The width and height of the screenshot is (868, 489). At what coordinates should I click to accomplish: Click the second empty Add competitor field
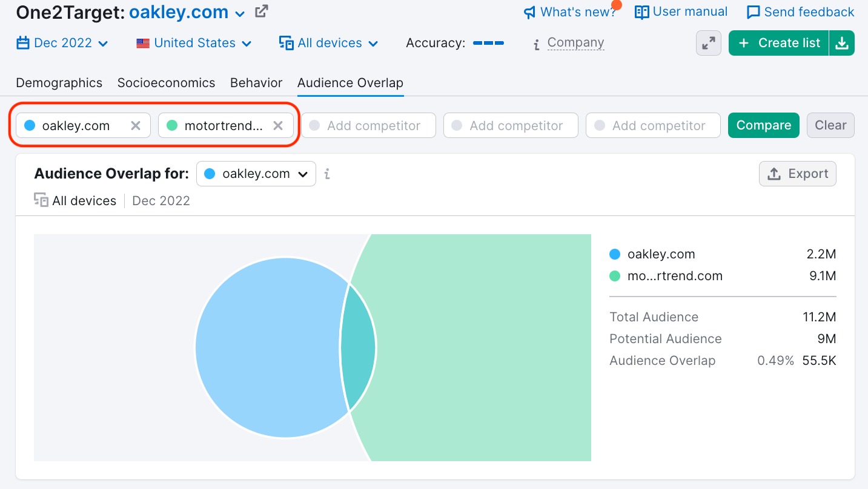[511, 125]
